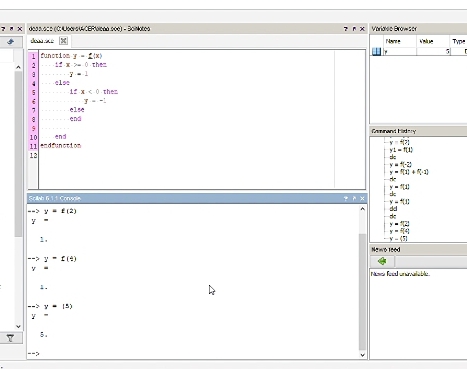Click the empty console prompt at bottom
Screen dimensions: 467x369
tap(34, 354)
